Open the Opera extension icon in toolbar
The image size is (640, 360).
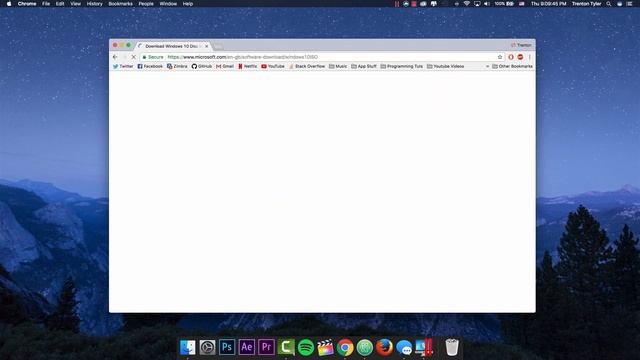click(511, 57)
